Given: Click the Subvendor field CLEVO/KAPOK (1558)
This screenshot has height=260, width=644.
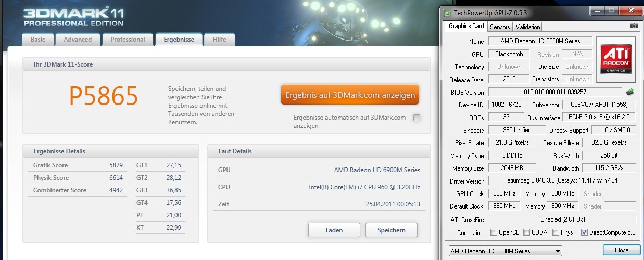Looking at the screenshot, I should [x=599, y=105].
